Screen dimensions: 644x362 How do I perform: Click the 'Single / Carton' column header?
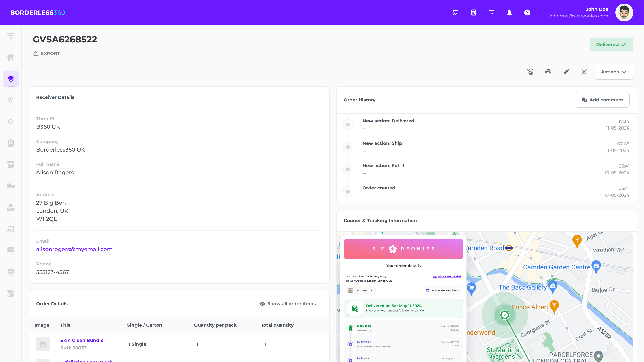pyautogui.click(x=144, y=325)
